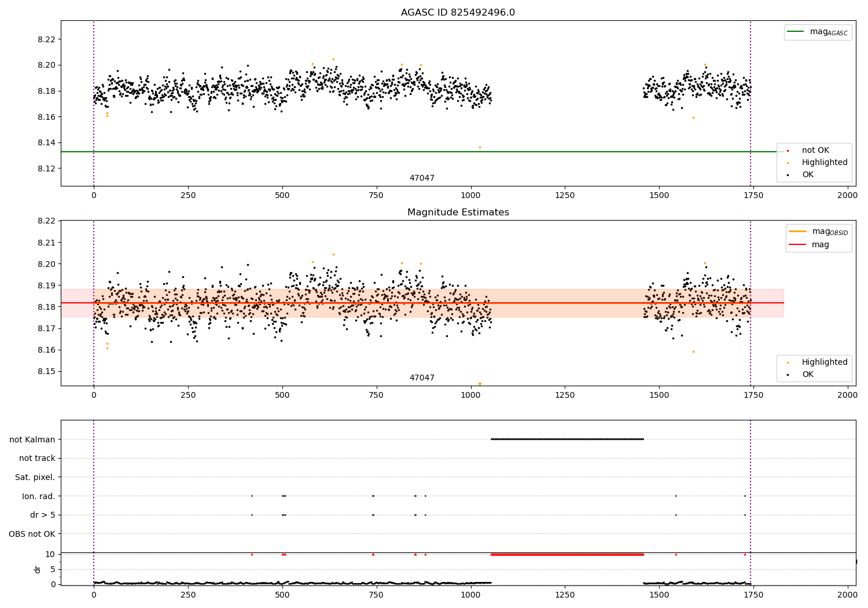Click orange outlier point near 8.14 in top plot

480,147
